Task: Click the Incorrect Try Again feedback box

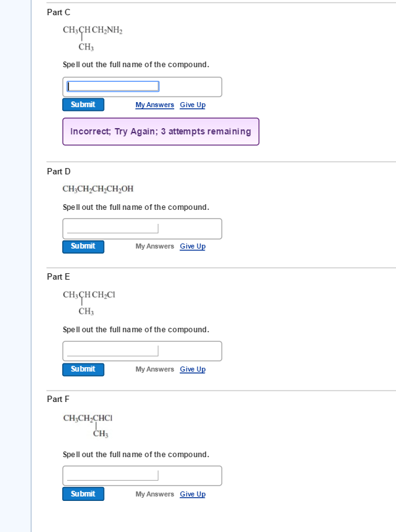Action: click(160, 131)
